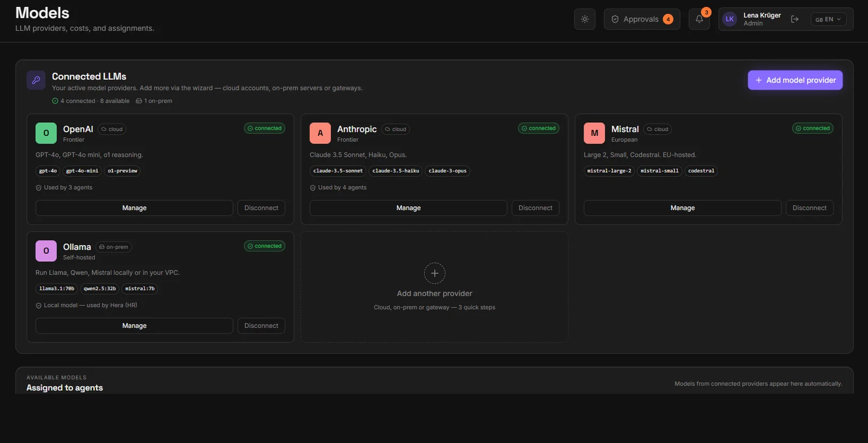This screenshot has height=443, width=868.
Task: Click the codestral model chip
Action: click(x=701, y=171)
